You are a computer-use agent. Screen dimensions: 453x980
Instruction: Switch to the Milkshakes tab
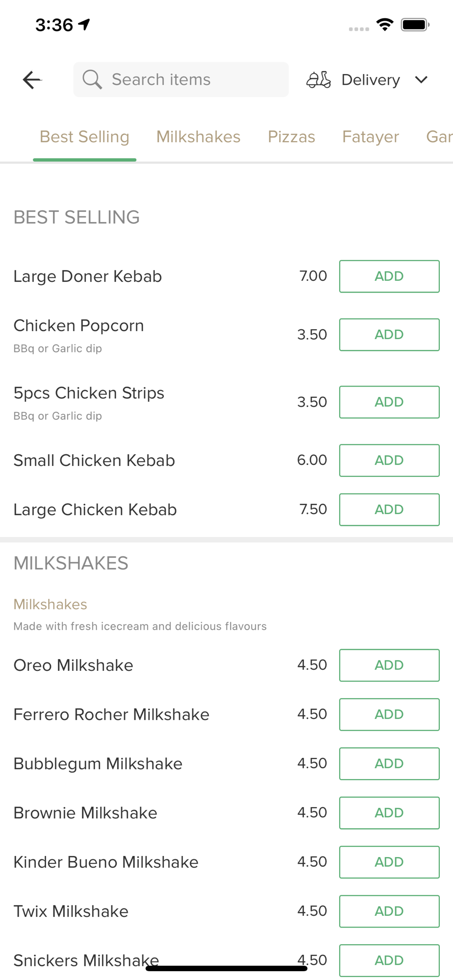198,137
